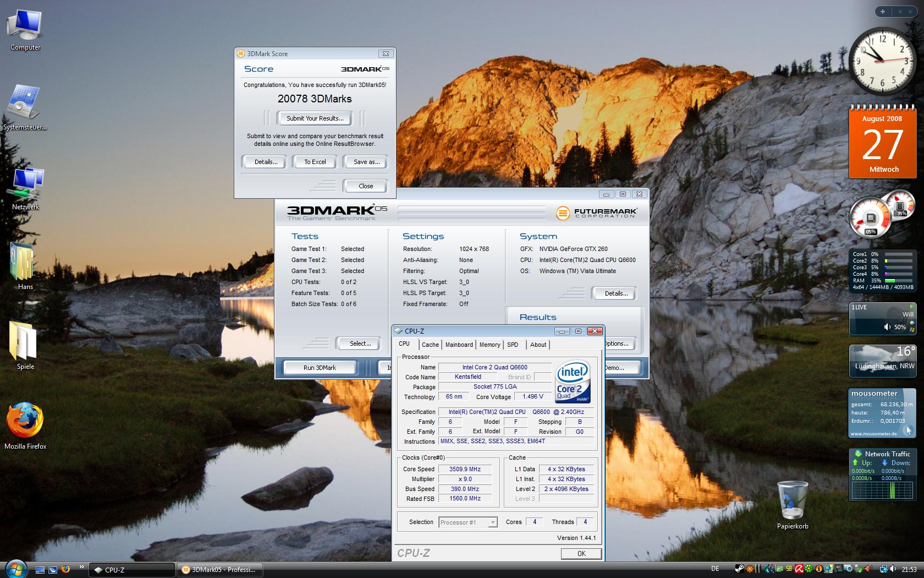
Task: Click the Switch Between Windows quick launch icon
Action: point(53,570)
